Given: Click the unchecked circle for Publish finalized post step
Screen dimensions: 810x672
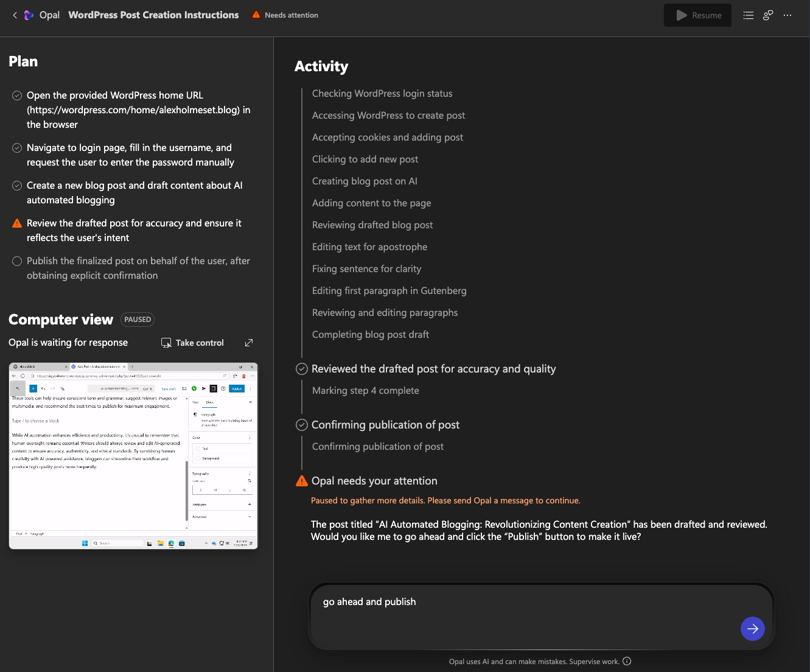Looking at the screenshot, I should pyautogui.click(x=17, y=261).
